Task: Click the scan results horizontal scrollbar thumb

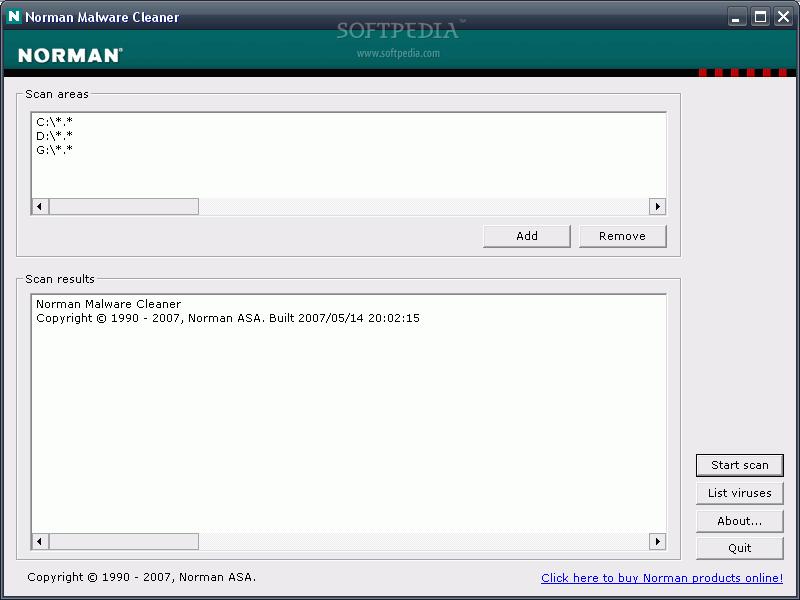Action: coord(124,541)
